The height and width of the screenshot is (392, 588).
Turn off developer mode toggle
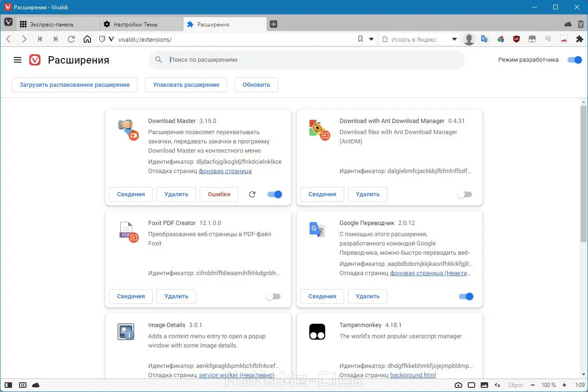click(575, 60)
